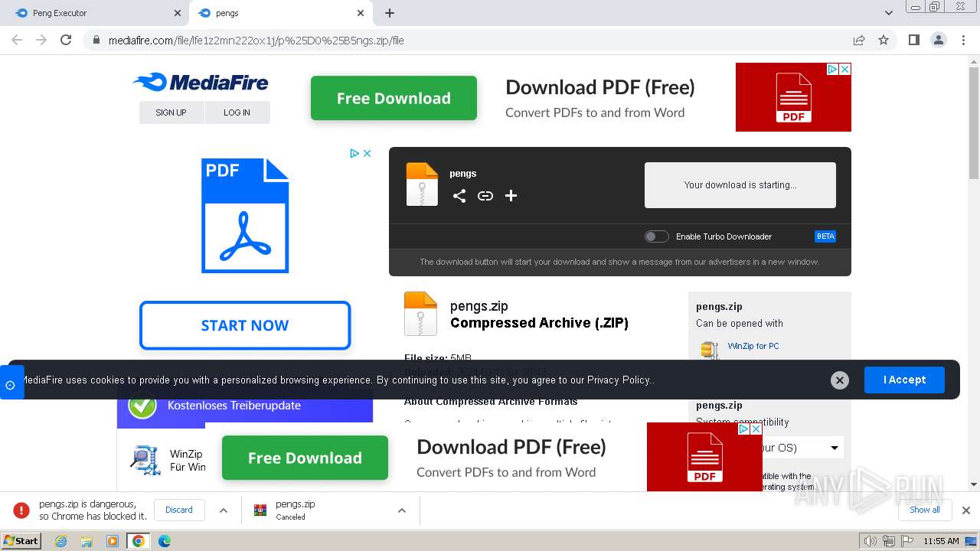
Task: Click START NOW button
Action: tap(245, 325)
